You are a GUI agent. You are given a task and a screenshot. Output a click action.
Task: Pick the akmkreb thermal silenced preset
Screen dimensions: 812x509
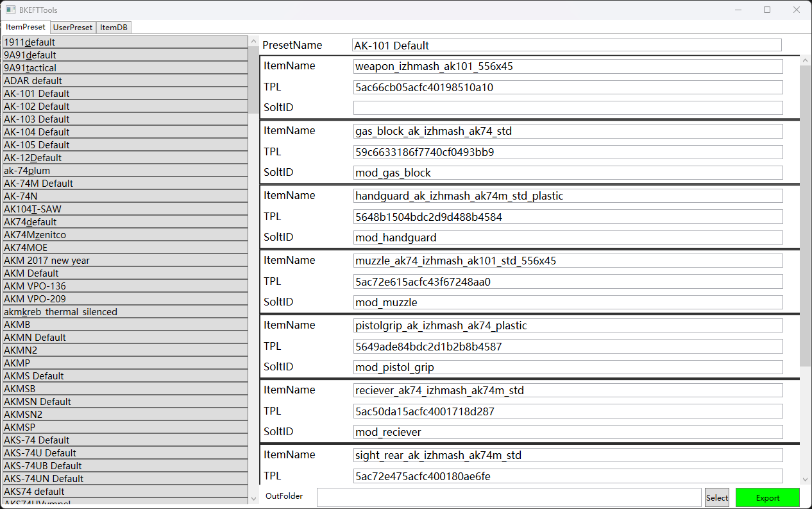[125, 312]
